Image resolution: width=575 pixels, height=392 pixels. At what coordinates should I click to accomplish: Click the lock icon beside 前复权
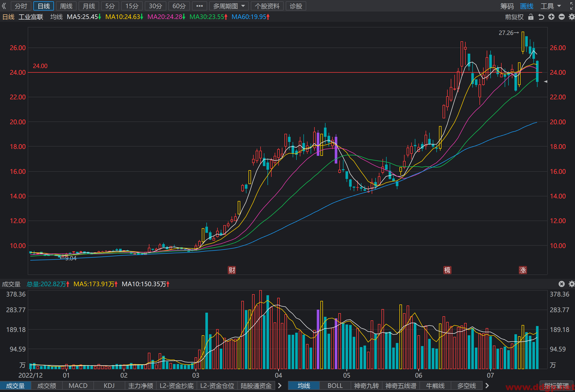tap(531, 17)
